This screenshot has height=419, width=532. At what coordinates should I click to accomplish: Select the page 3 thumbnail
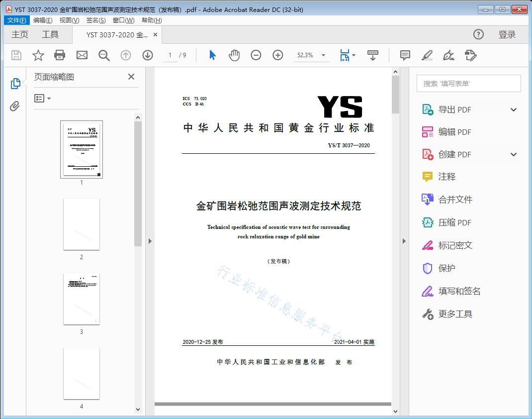pyautogui.click(x=82, y=299)
